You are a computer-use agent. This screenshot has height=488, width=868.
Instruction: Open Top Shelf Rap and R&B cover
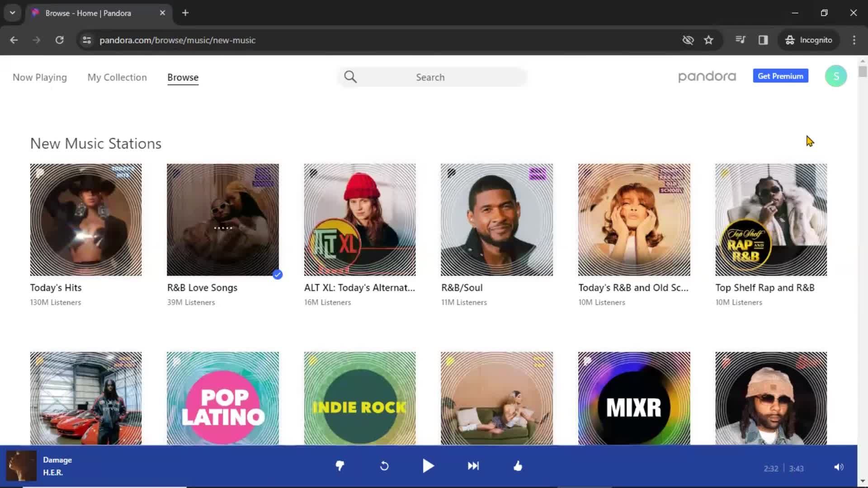point(771,220)
